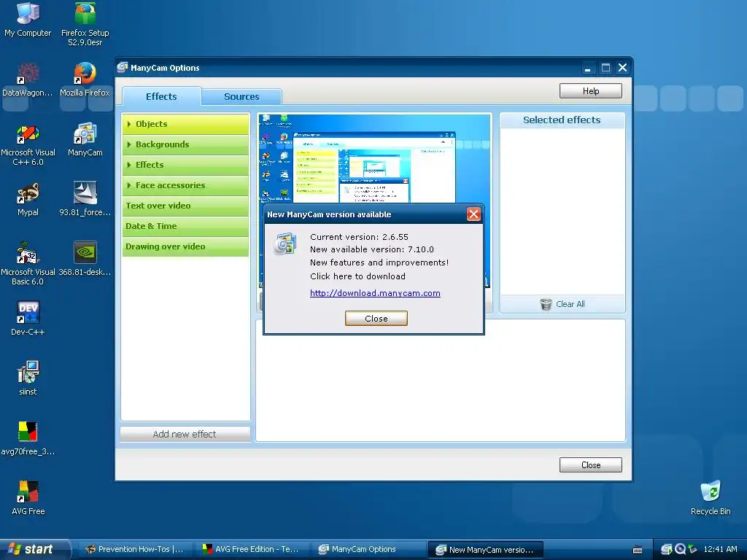Click the Selected effects panel header
The height and width of the screenshot is (560, 747).
click(562, 120)
